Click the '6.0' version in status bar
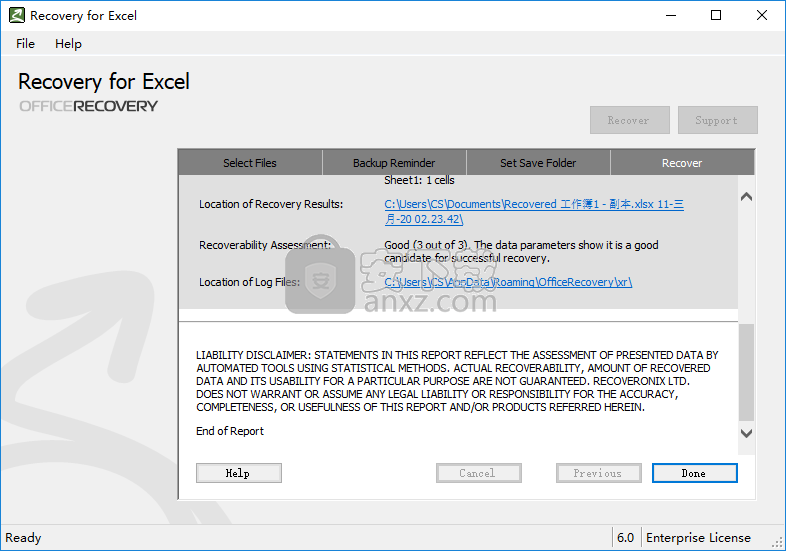This screenshot has height=551, width=786. (625, 537)
